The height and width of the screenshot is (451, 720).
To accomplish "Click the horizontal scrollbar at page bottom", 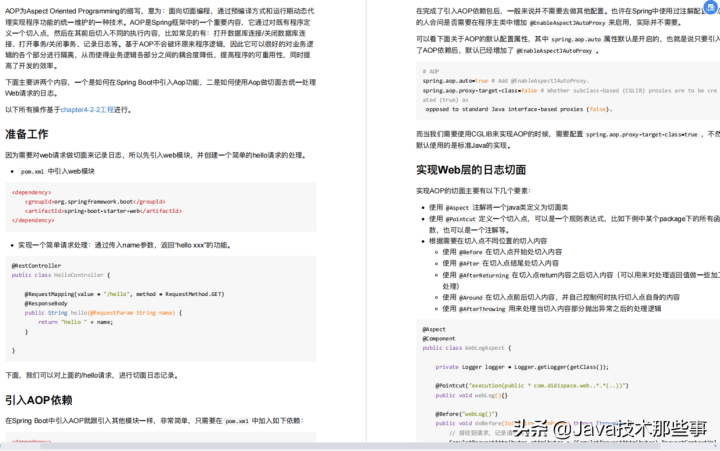I will point(349,445).
